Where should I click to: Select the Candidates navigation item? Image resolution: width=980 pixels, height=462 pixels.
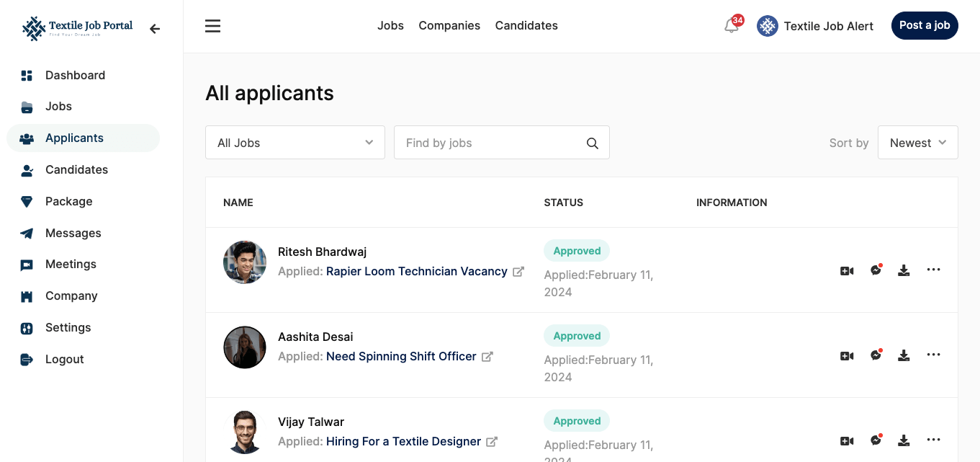[x=526, y=25]
